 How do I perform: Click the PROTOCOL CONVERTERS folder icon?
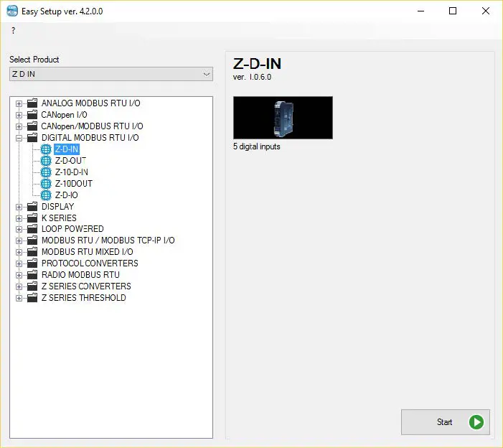[32, 263]
